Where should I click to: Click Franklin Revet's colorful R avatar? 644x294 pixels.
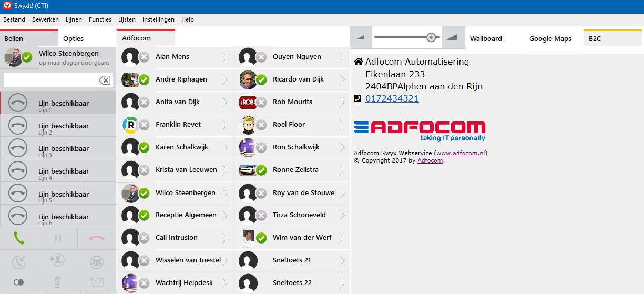pos(130,125)
